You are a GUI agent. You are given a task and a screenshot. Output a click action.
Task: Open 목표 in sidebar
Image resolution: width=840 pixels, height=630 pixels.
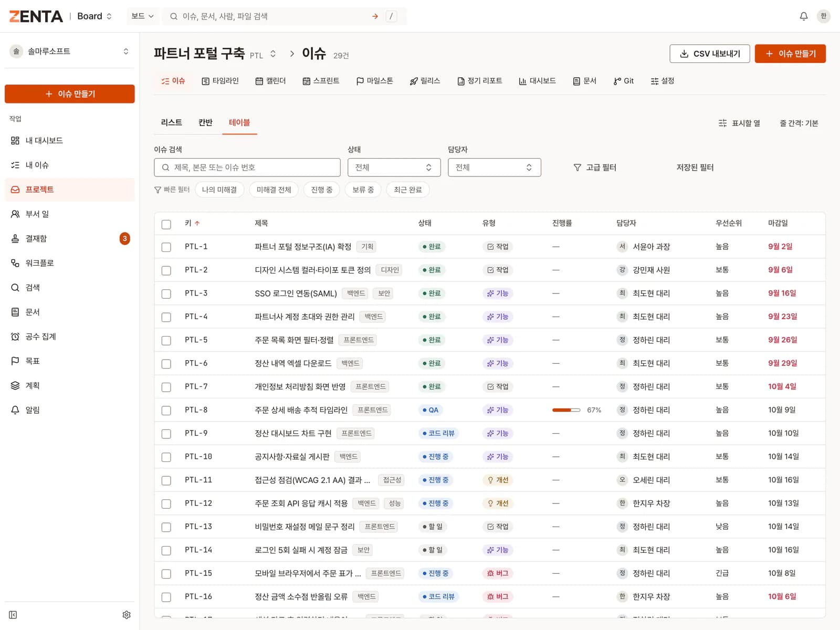(70, 361)
